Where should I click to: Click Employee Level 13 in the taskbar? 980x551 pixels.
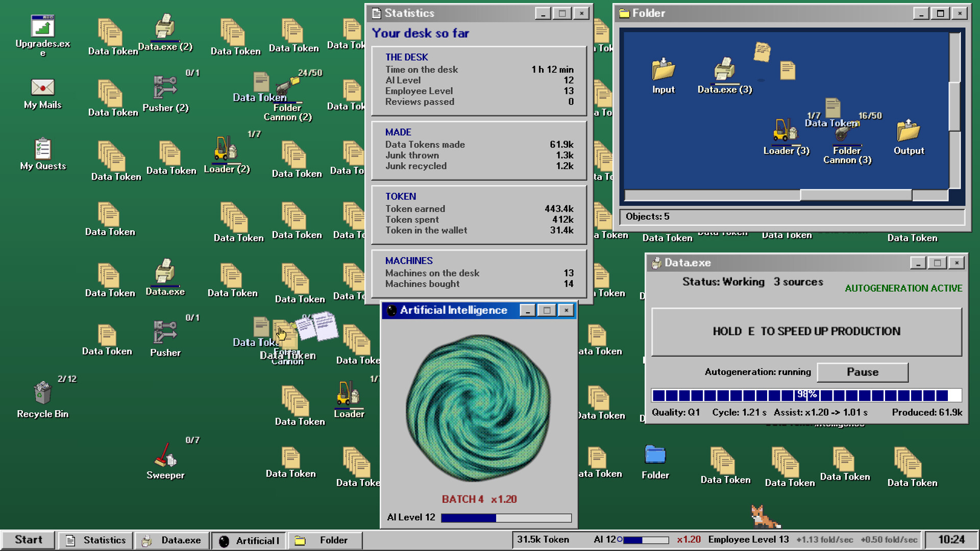pos(748,539)
